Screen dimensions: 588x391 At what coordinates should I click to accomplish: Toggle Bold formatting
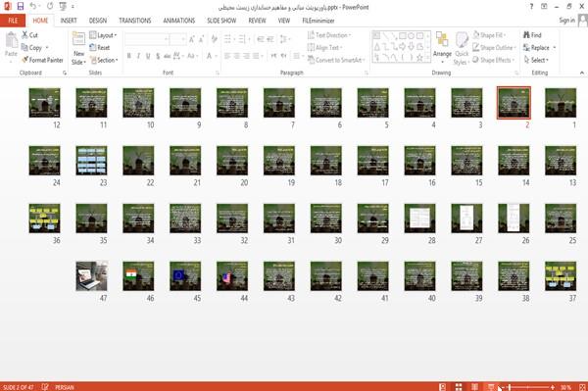click(x=129, y=56)
